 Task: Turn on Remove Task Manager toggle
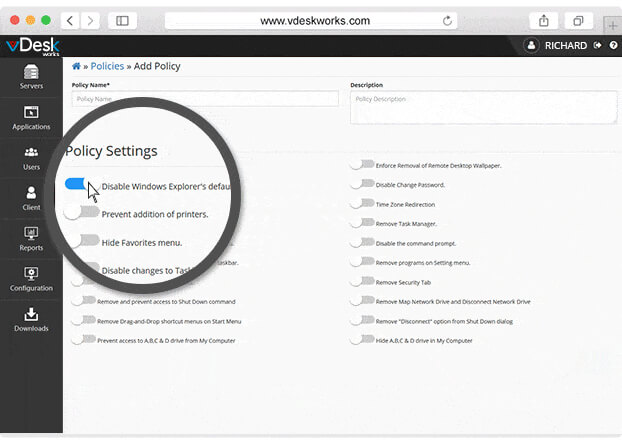tap(361, 223)
